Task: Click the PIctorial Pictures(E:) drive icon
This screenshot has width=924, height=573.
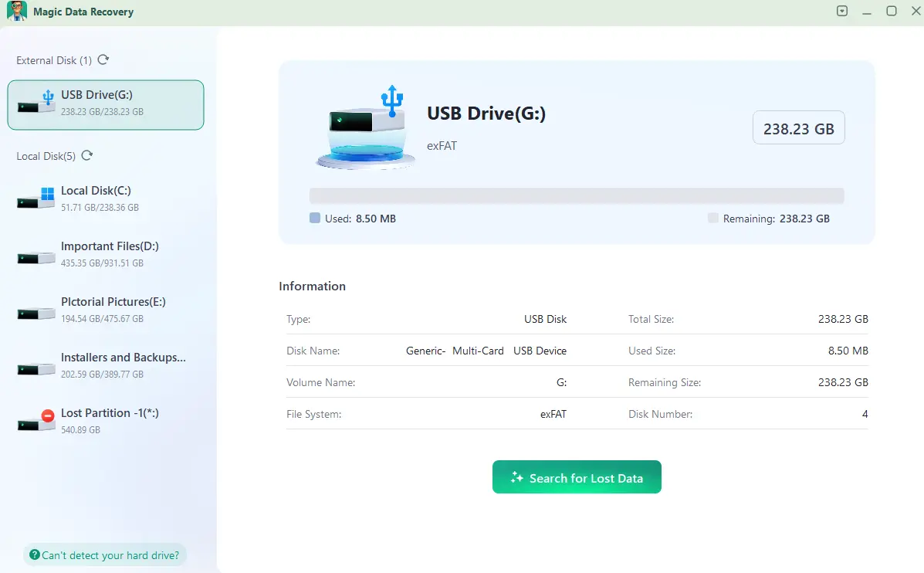Action: tap(36, 313)
